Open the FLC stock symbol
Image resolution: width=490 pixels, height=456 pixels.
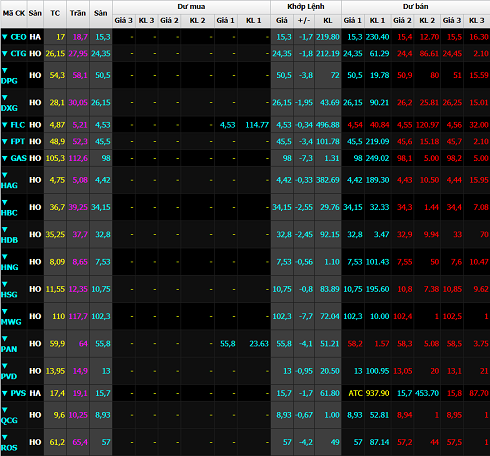point(18,125)
